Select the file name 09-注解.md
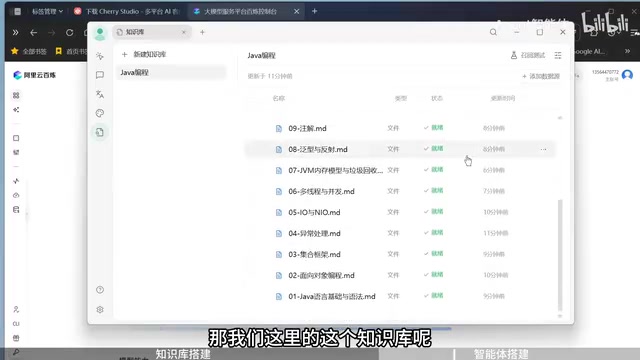640x360 pixels. click(307, 129)
